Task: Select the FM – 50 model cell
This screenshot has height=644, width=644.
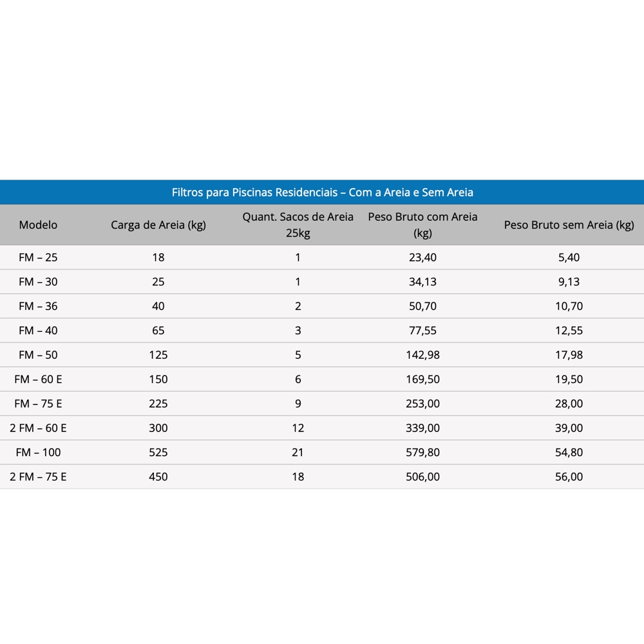Action: click(x=38, y=355)
